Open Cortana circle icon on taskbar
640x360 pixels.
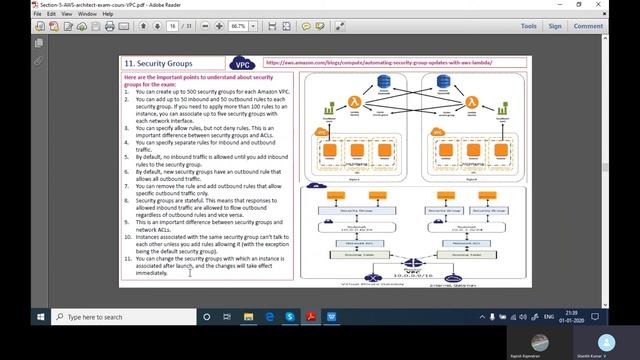click(x=207, y=317)
